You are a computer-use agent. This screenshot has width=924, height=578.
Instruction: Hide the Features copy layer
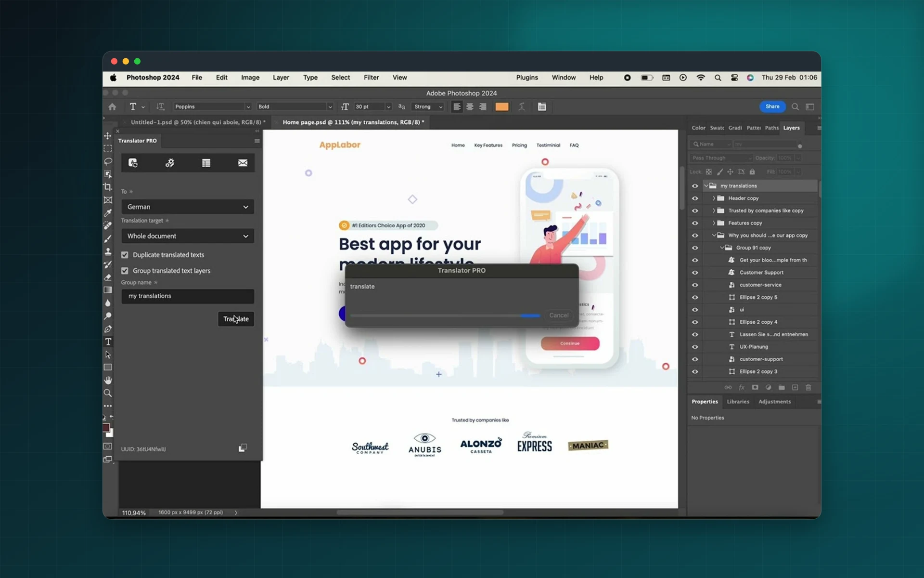[695, 223]
